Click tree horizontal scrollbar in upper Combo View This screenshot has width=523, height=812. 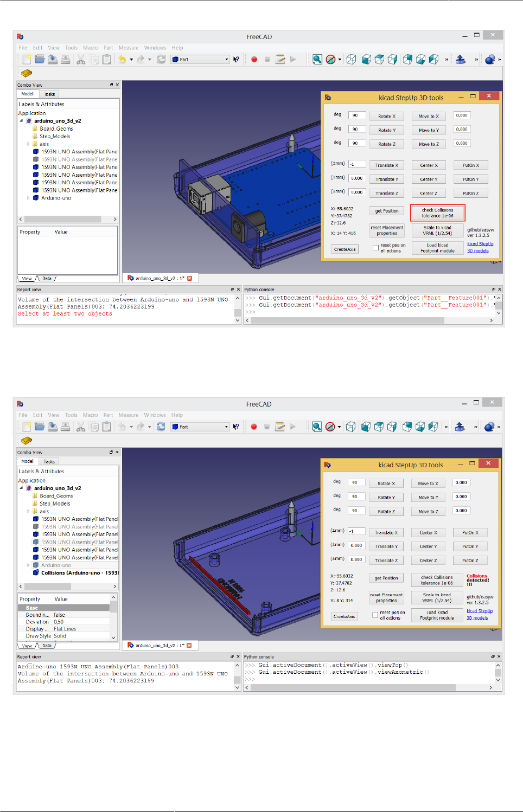tap(68, 219)
